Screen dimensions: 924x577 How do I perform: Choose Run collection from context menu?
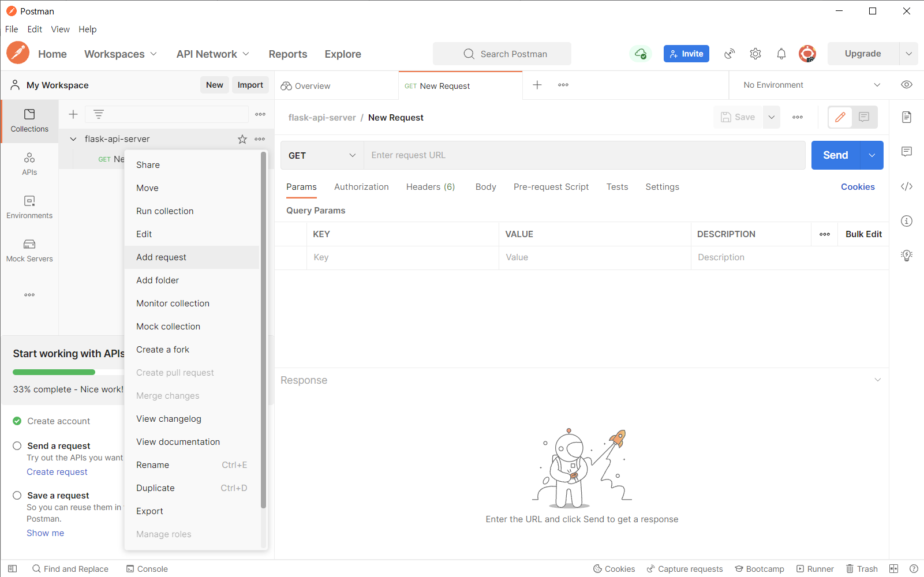tap(192, 211)
